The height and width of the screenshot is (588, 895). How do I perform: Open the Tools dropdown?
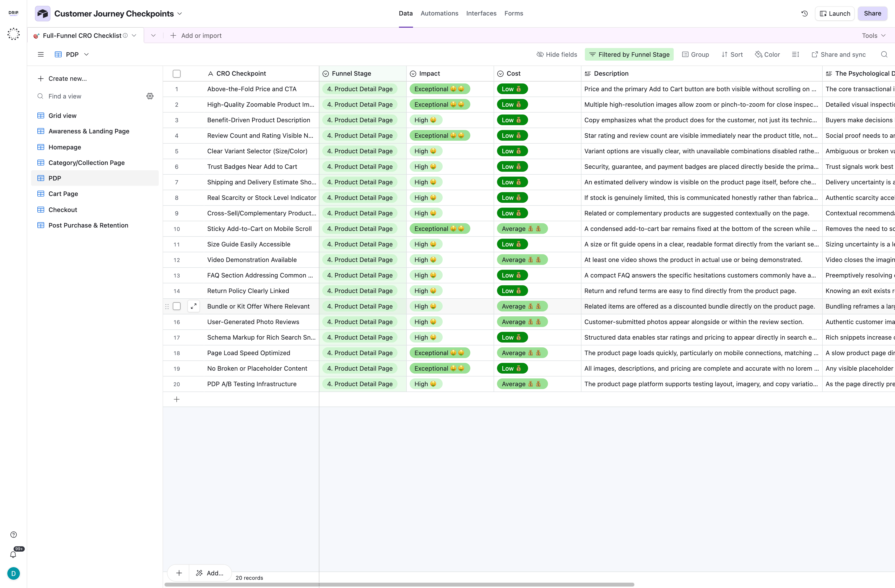pyautogui.click(x=874, y=35)
